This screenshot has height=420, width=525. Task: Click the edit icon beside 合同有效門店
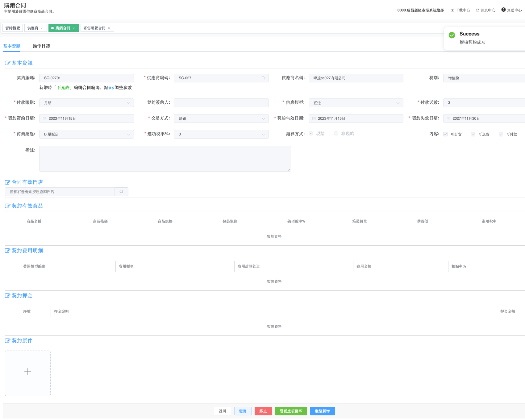pyautogui.click(x=8, y=182)
